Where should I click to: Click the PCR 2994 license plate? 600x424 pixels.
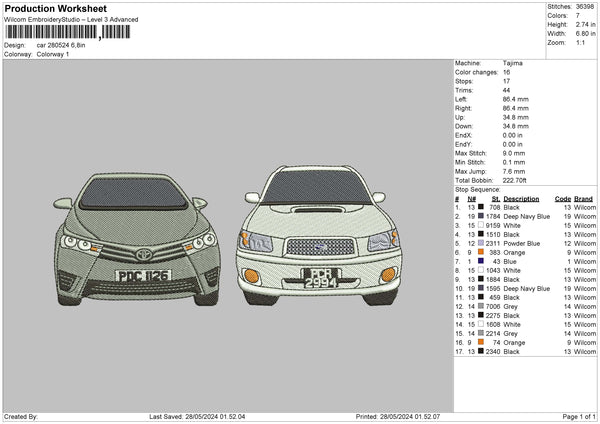click(x=321, y=278)
